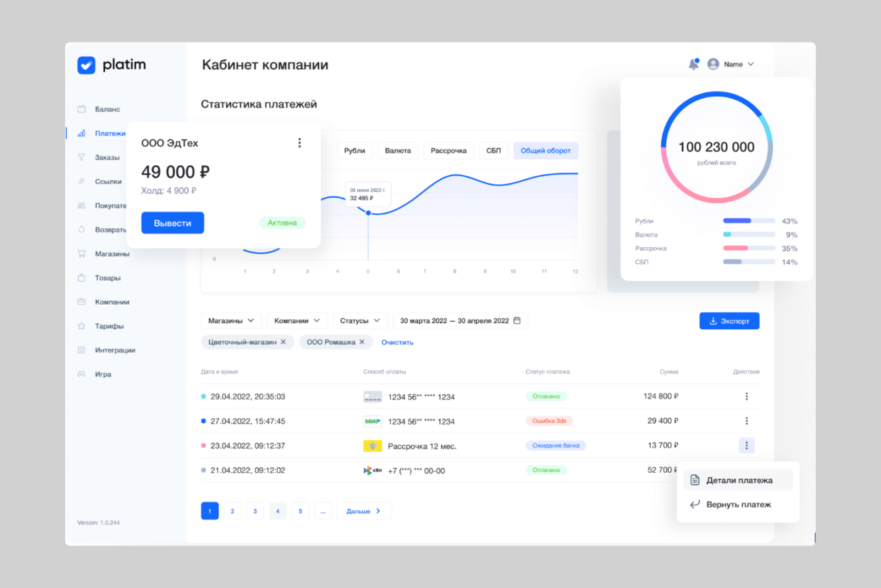Click the Очистить filters link
Screen dimensions: 881x588
(x=397, y=342)
